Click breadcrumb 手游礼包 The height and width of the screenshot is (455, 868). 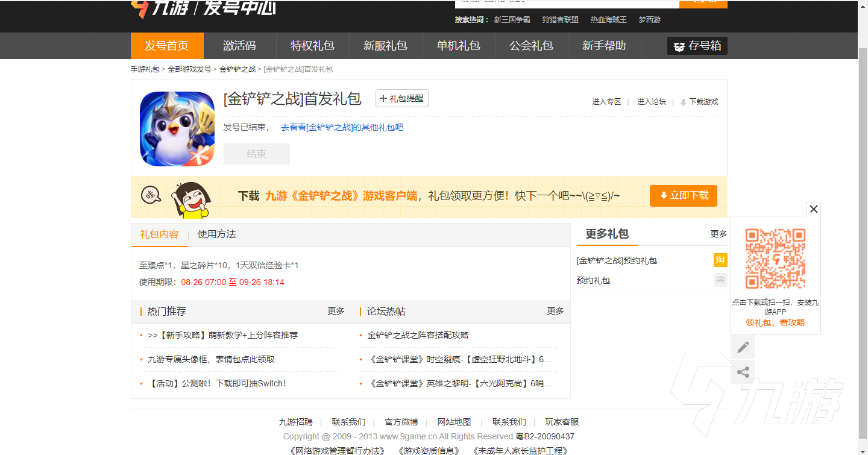[x=145, y=69]
